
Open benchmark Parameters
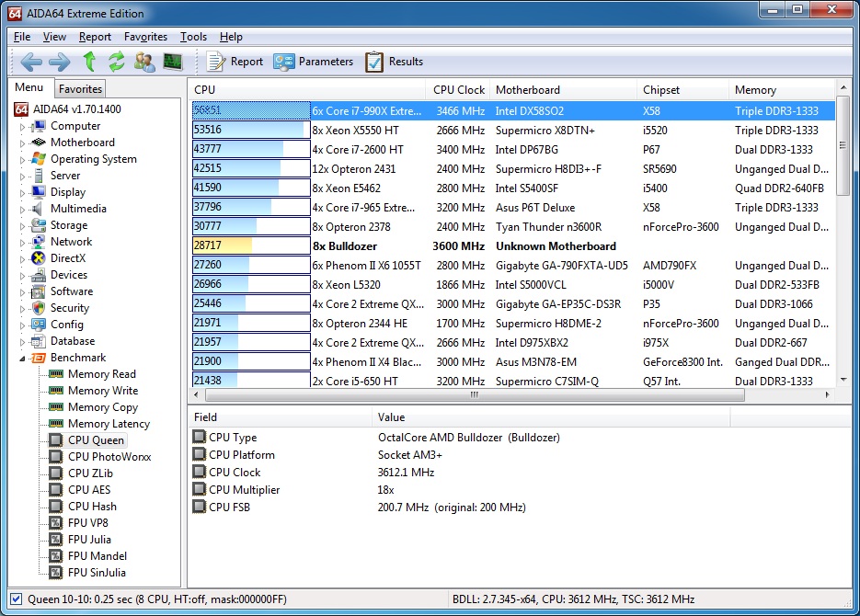pos(313,62)
